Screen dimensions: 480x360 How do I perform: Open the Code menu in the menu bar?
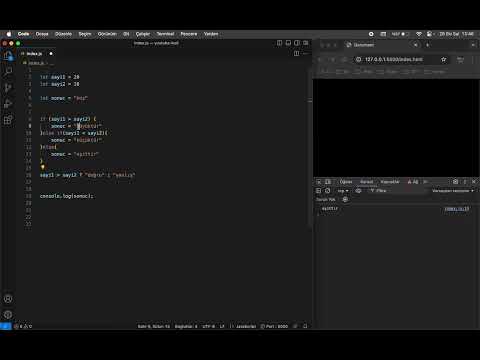click(23, 34)
